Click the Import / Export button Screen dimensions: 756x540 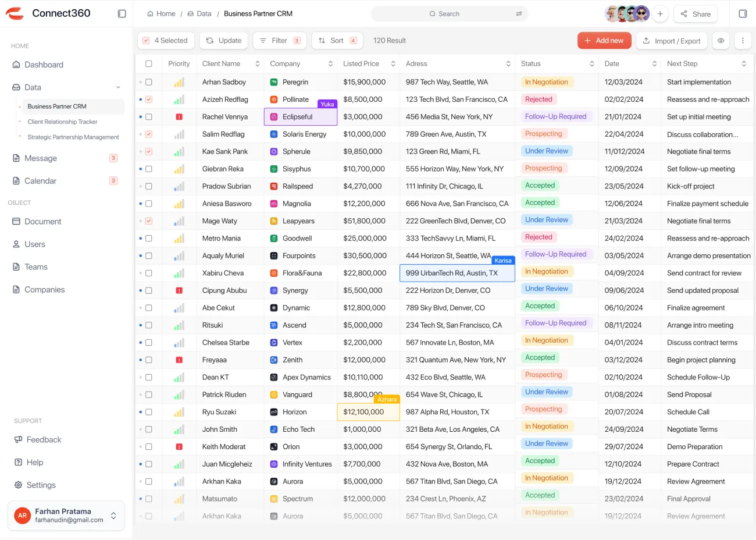(672, 41)
